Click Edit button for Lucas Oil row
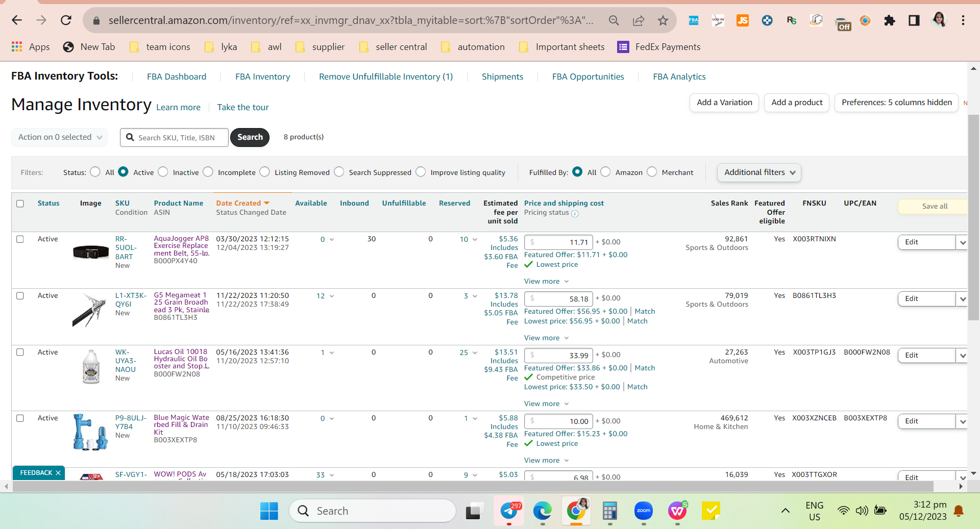 coord(926,356)
